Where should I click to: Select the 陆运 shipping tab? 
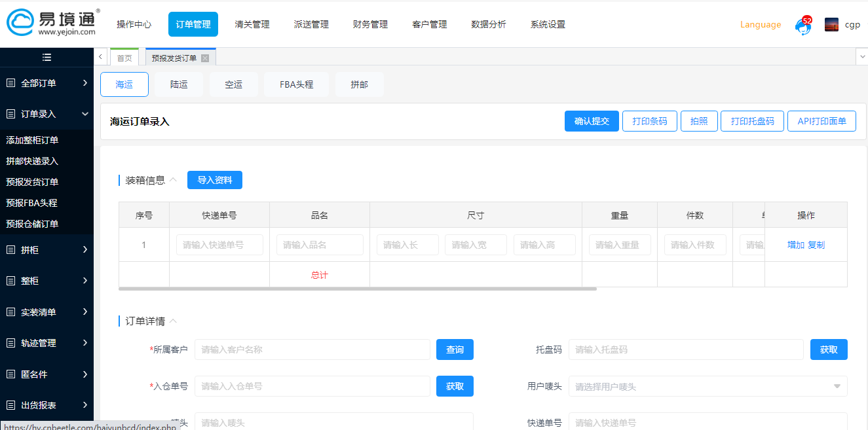point(179,84)
